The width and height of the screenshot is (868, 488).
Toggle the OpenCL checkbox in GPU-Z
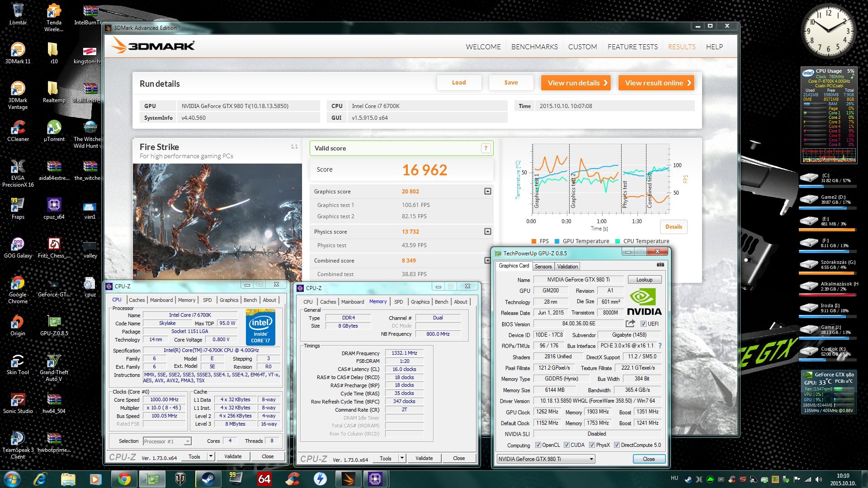pyautogui.click(x=538, y=445)
